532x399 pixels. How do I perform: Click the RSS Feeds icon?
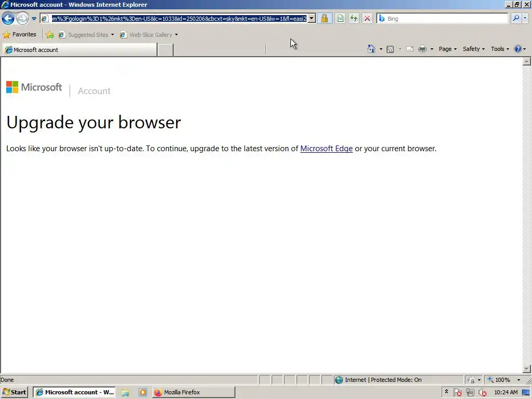click(x=390, y=49)
